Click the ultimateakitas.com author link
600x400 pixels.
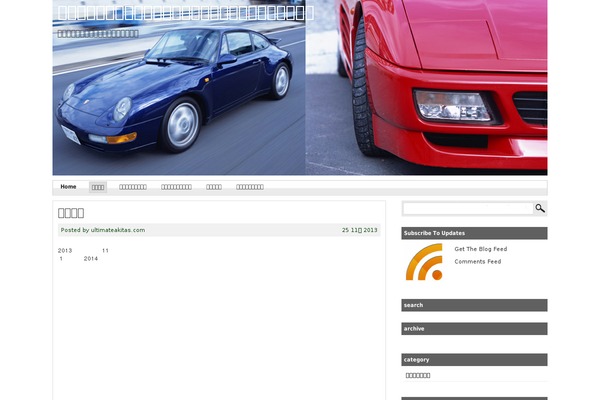tap(118, 230)
